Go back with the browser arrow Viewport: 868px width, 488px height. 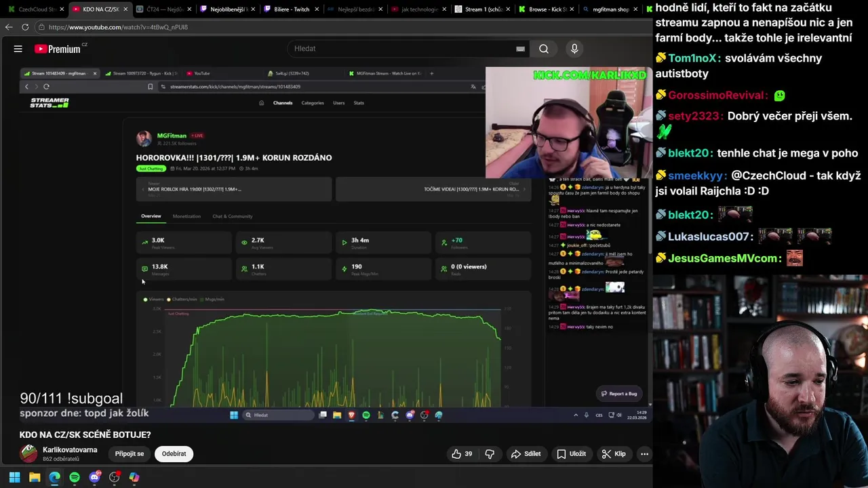point(8,27)
